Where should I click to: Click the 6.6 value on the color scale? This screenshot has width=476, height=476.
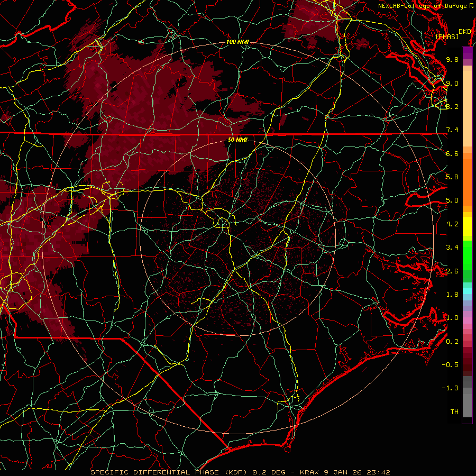(x=452, y=153)
